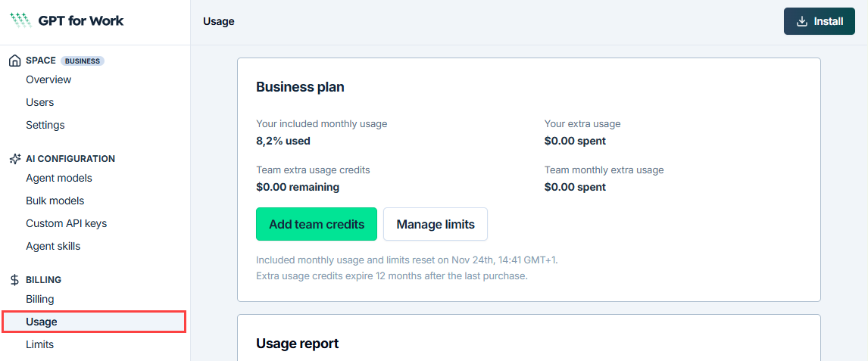The width and height of the screenshot is (868, 361).
Task: Click the Install button
Action: tap(820, 21)
